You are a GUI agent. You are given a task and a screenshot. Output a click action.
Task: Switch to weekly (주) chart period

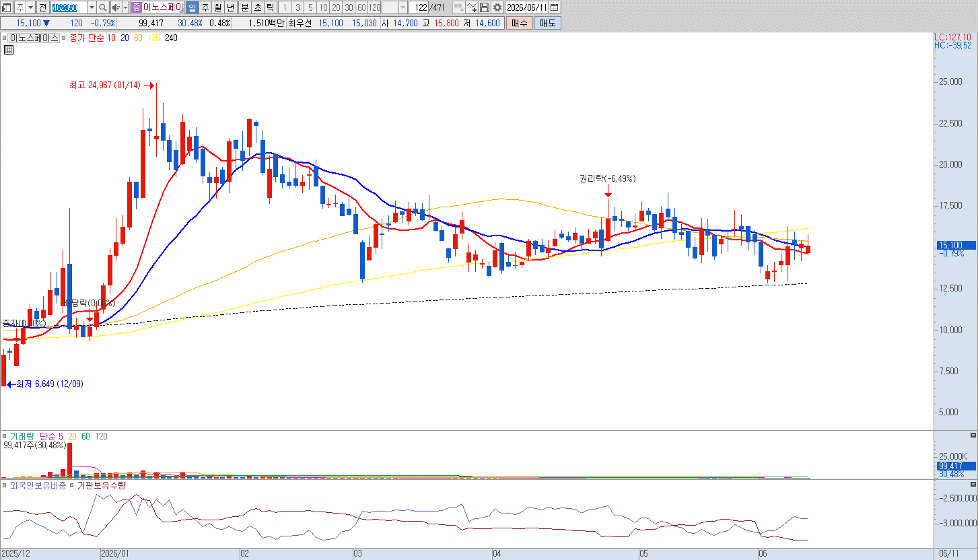(x=205, y=7)
